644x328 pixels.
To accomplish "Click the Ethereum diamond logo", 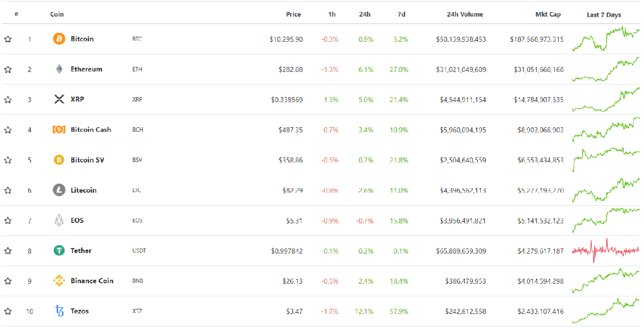I will tap(59, 69).
